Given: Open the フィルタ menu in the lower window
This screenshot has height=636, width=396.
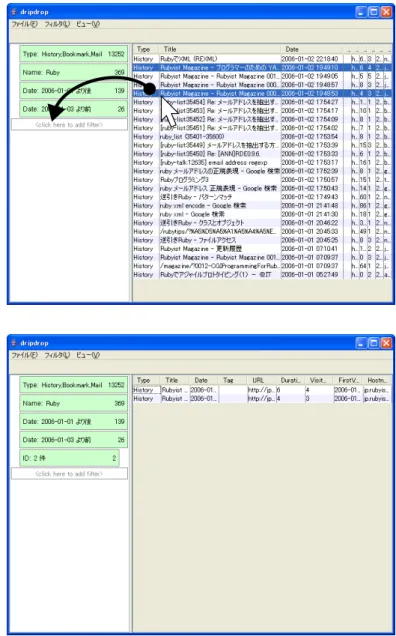Looking at the screenshot, I should coord(58,355).
